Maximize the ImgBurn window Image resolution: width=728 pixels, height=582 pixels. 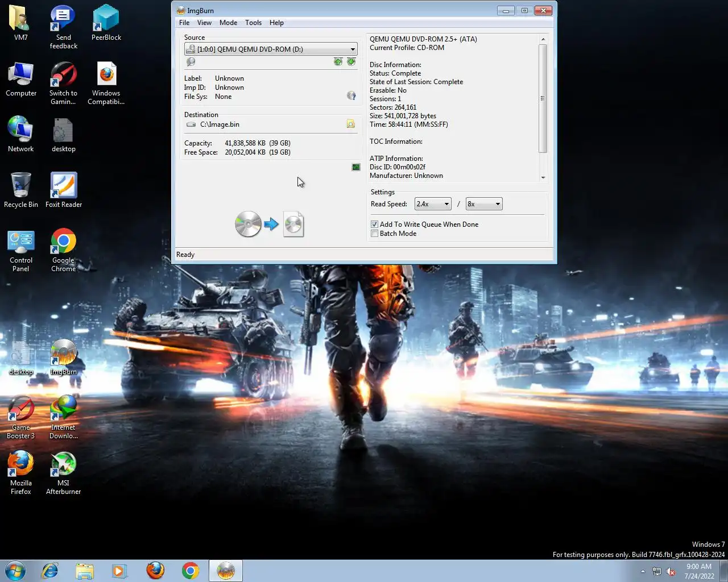point(524,10)
